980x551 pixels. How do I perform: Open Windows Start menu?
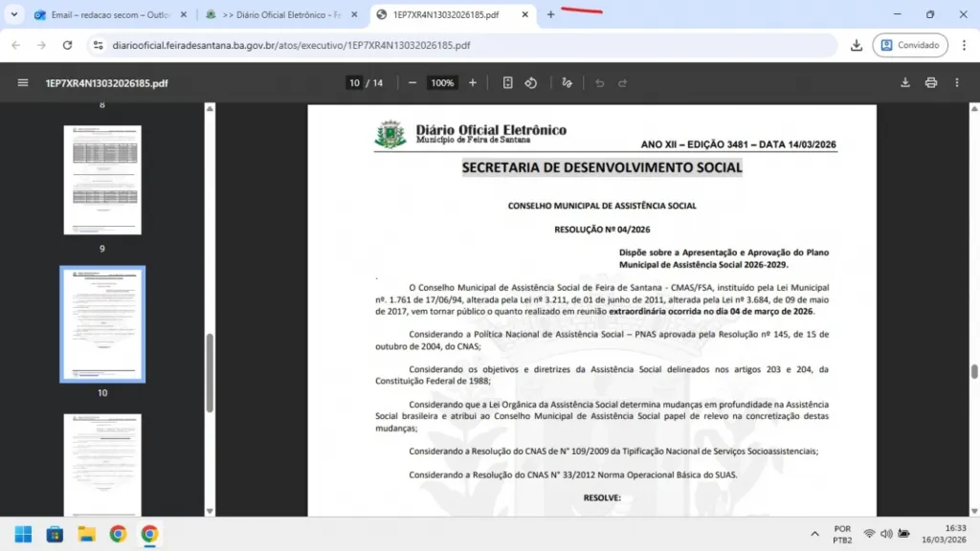tap(23, 534)
